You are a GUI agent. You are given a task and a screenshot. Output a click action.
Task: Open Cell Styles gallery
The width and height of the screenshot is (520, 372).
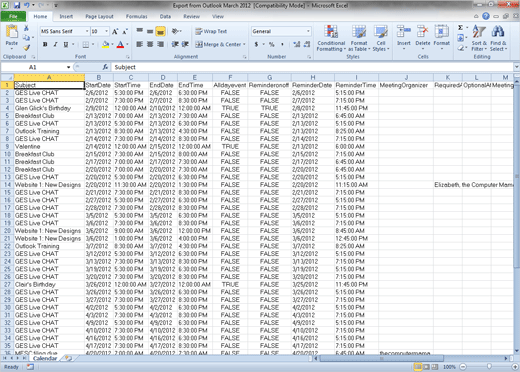point(381,38)
